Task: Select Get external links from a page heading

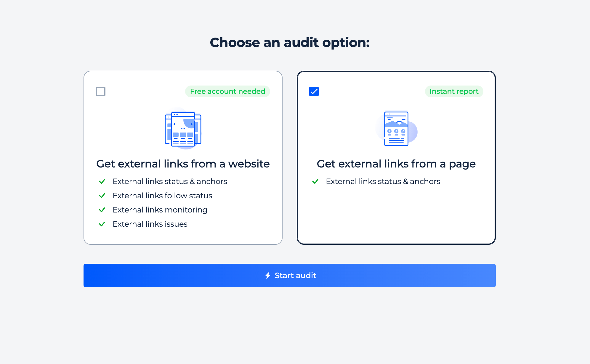Action: (396, 164)
